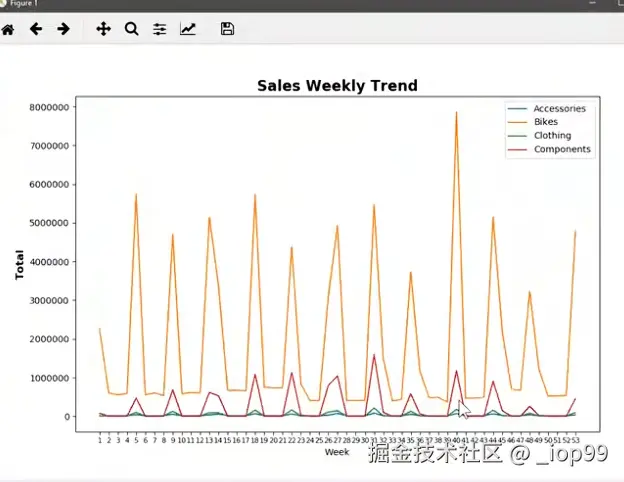The width and height of the screenshot is (624, 482).
Task: Click the 5000000 y-axis tick label
Action: [49, 223]
